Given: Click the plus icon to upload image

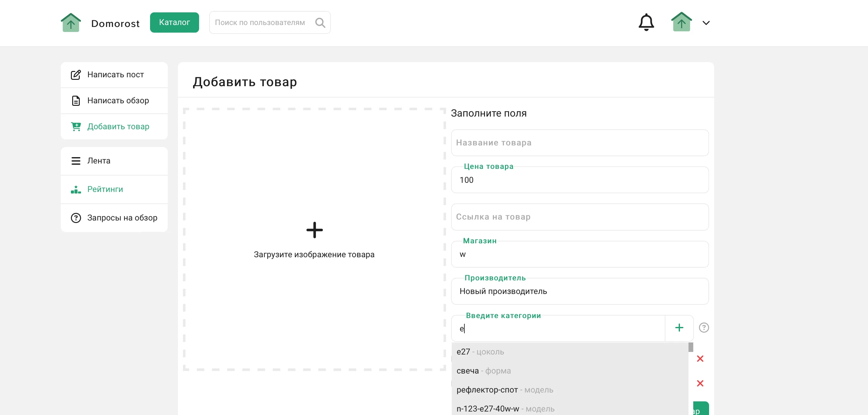Looking at the screenshot, I should click(x=314, y=230).
